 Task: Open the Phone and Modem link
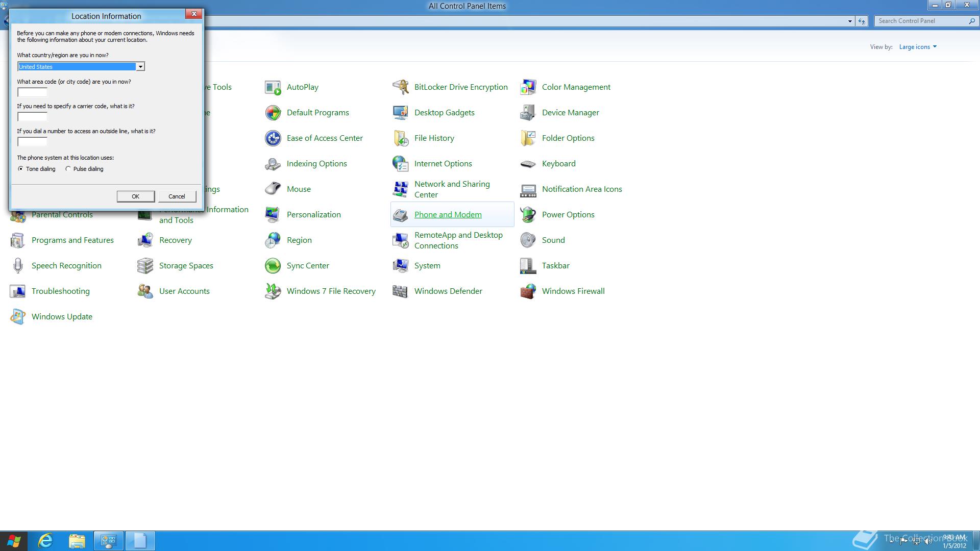448,215
